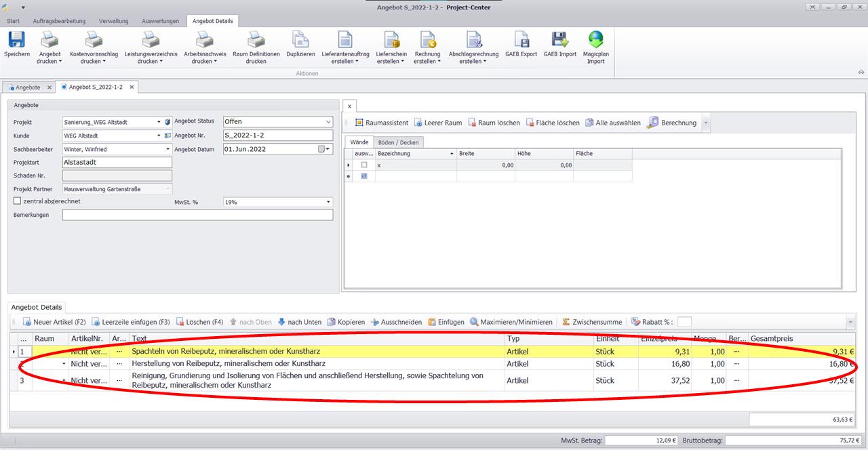Screen dimensions: 868x450
Task: Check the auswählen box for row x
Action: click(364, 165)
